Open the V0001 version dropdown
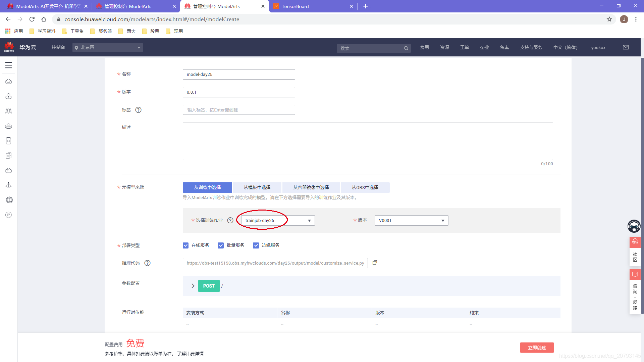The width and height of the screenshot is (644, 362). pyautogui.click(x=412, y=220)
